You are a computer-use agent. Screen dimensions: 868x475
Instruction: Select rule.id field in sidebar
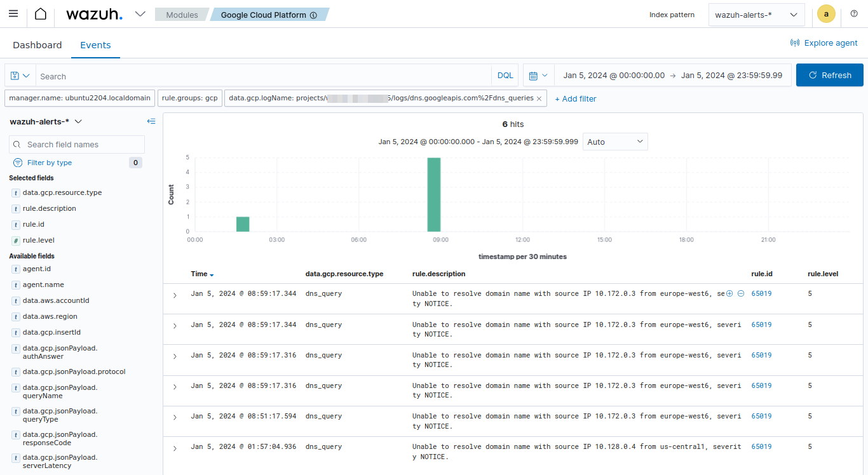34,224
